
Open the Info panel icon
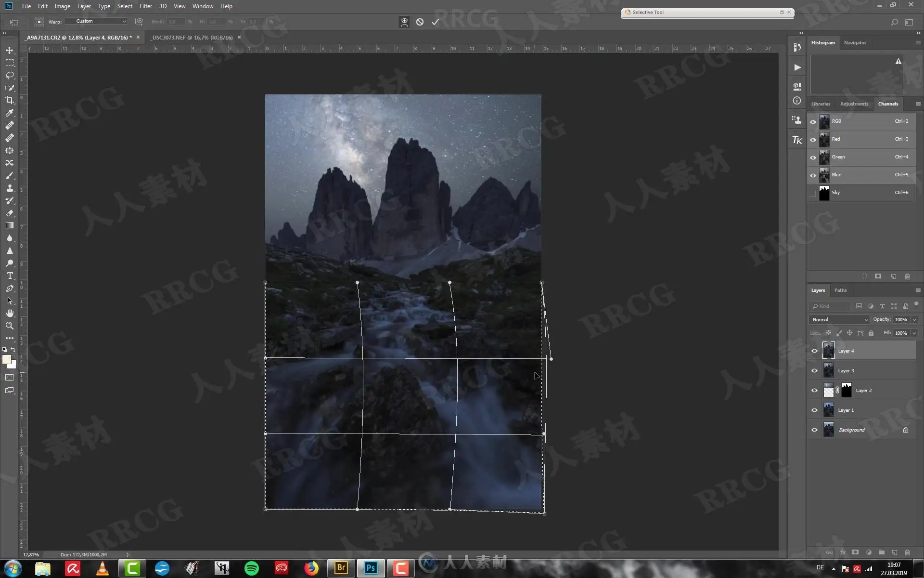797,101
